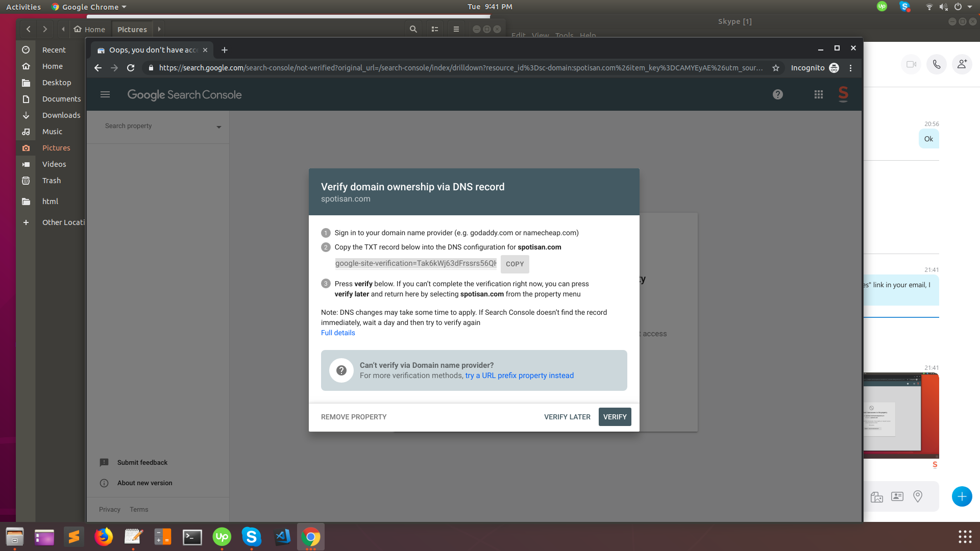Select Downloads in the file manager sidebar
The height and width of the screenshot is (551, 980).
[61, 115]
